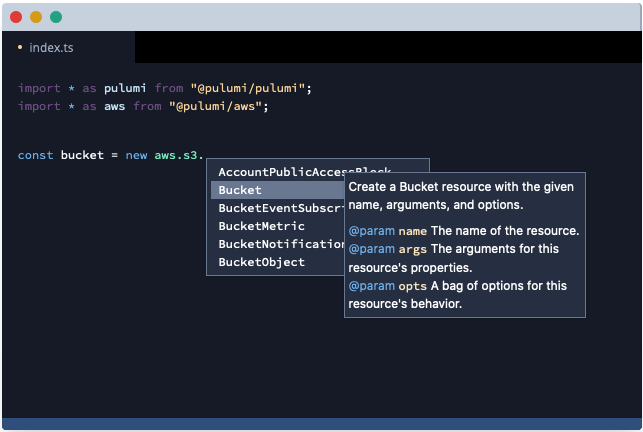
Task: Click the blue status bar at the bottom
Action: [x=322, y=423]
